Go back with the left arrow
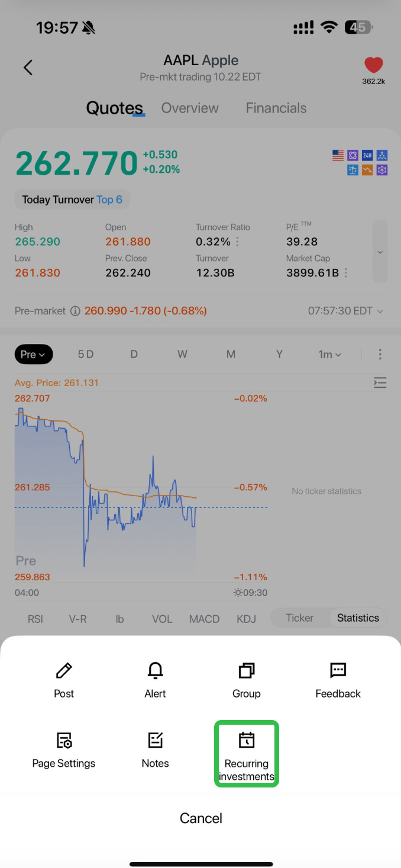This screenshot has width=401, height=868. [x=28, y=67]
